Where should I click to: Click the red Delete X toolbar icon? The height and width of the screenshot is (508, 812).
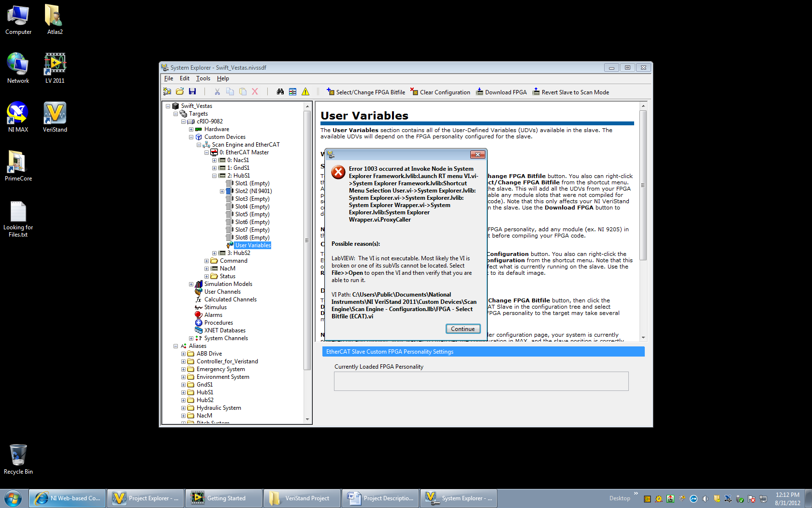coord(255,91)
